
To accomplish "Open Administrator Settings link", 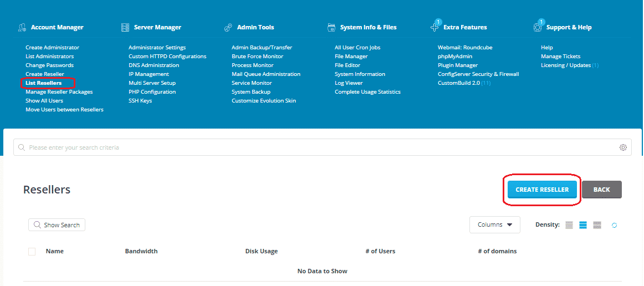I will (x=157, y=48).
